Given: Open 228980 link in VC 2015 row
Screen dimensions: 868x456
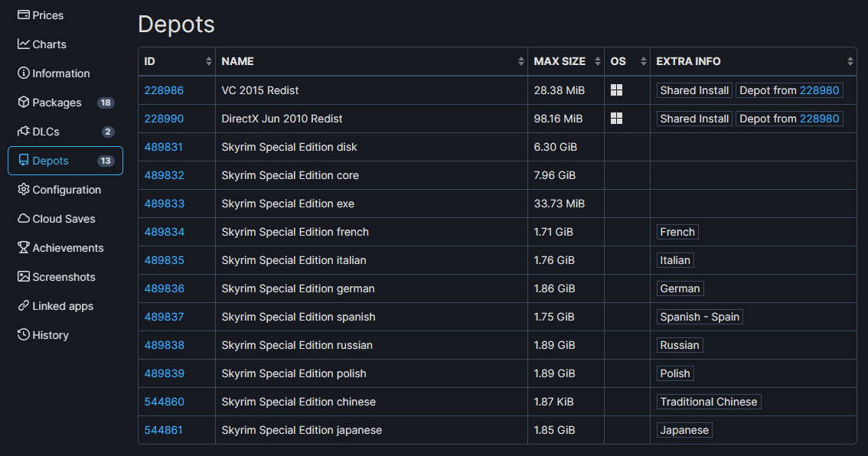Looking at the screenshot, I should pyautogui.click(x=819, y=90).
